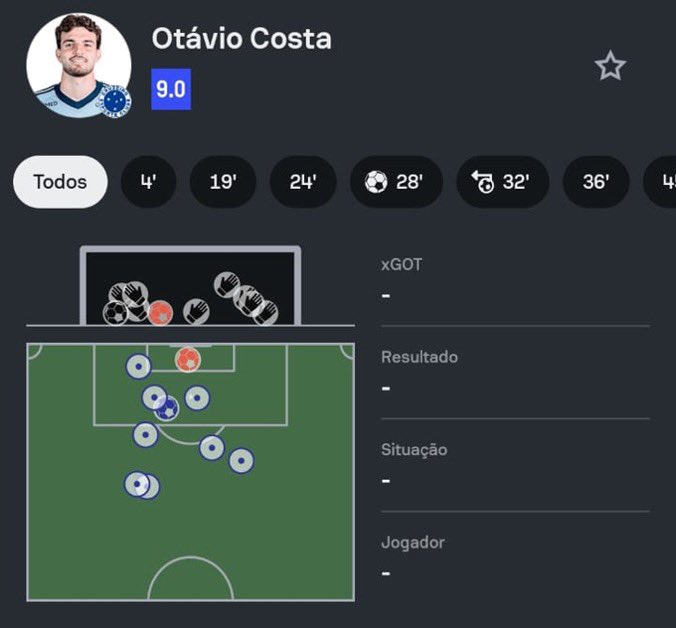Select the Todos filter chip
Screen dimensions: 676x628
pyautogui.click(x=60, y=182)
